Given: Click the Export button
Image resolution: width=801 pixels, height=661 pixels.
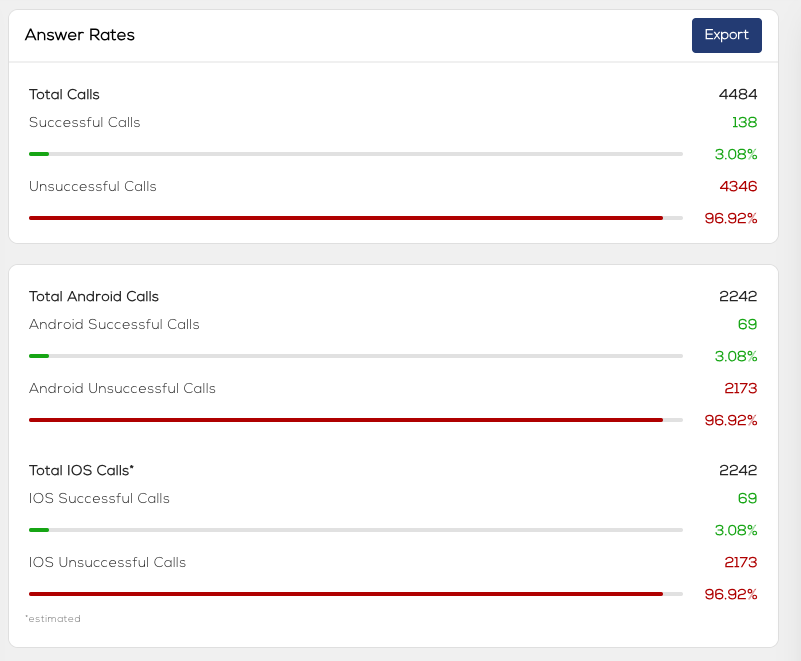Looking at the screenshot, I should [x=726, y=35].
